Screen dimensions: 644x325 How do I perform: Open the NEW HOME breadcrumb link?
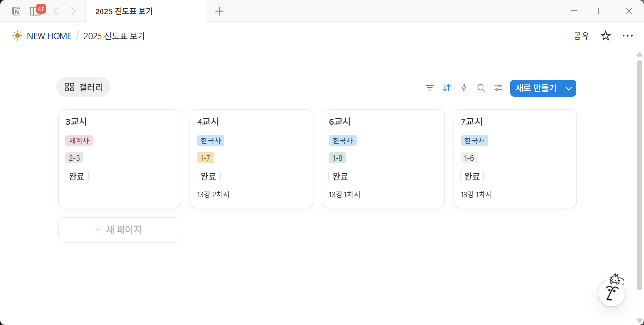[x=49, y=36]
